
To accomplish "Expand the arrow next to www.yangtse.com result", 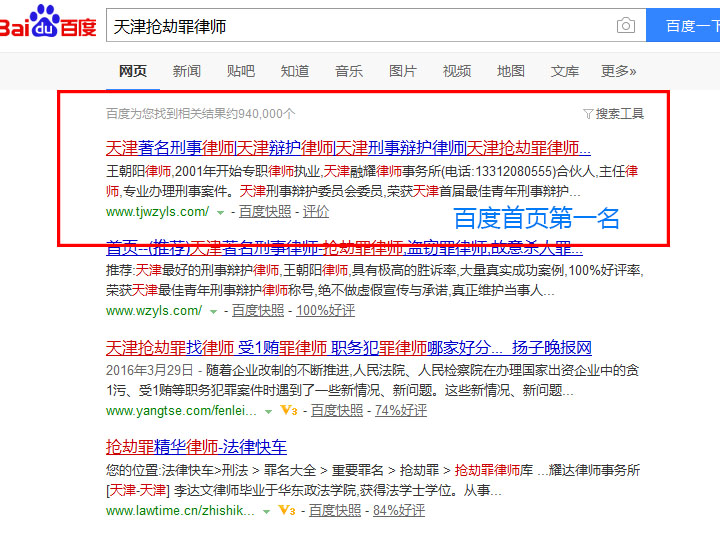I will (x=267, y=411).
